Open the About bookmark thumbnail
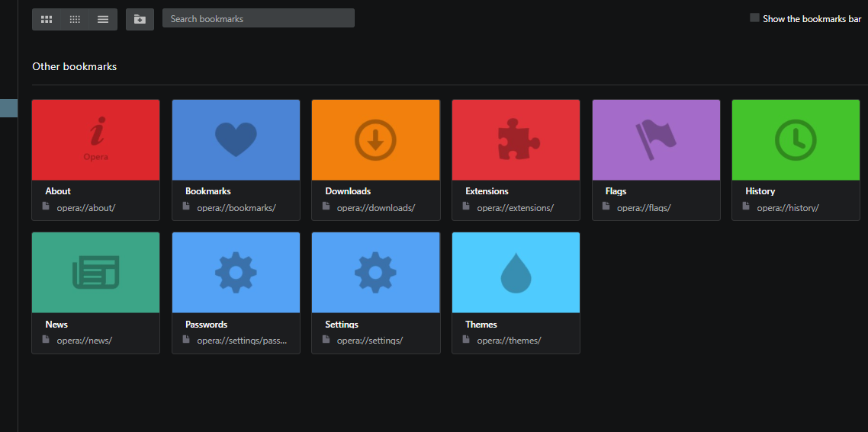 pos(96,140)
